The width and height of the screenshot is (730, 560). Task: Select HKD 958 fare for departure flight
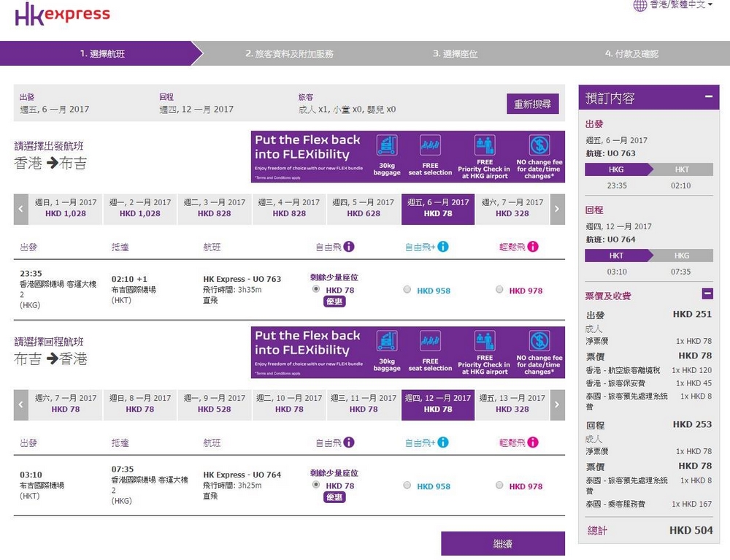pos(407,290)
